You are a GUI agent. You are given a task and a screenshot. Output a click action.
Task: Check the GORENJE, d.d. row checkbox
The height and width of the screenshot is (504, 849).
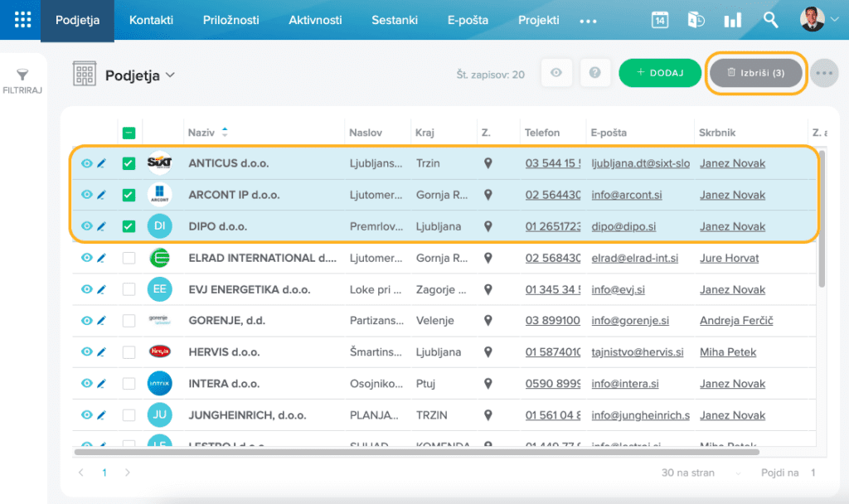(129, 321)
